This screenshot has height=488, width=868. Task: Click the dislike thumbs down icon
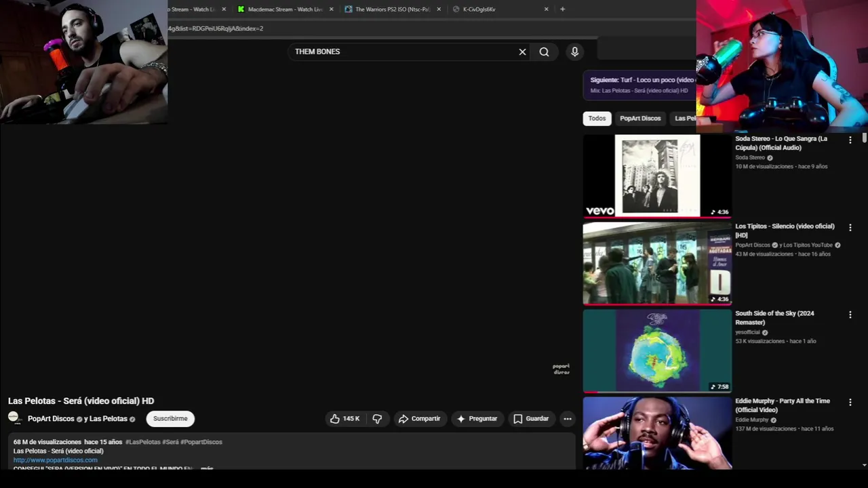(378, 419)
